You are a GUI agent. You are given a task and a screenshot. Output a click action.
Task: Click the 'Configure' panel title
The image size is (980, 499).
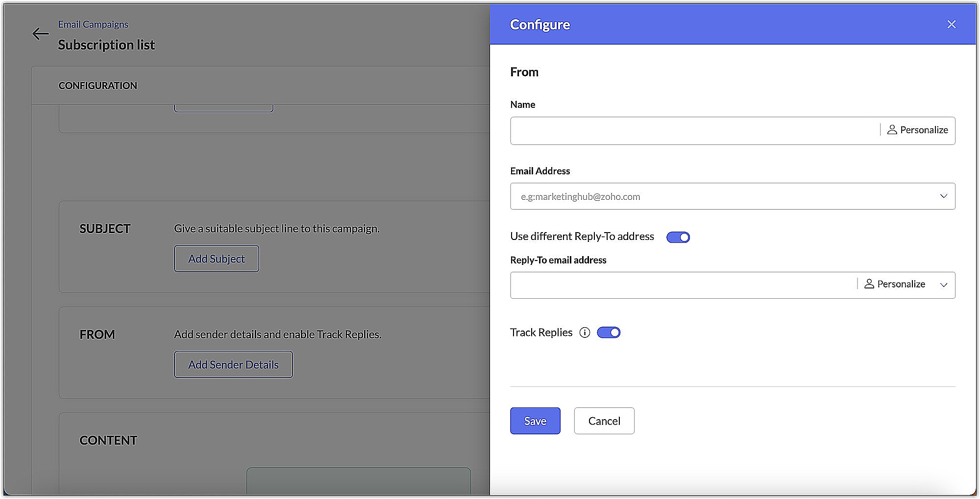pyautogui.click(x=540, y=24)
